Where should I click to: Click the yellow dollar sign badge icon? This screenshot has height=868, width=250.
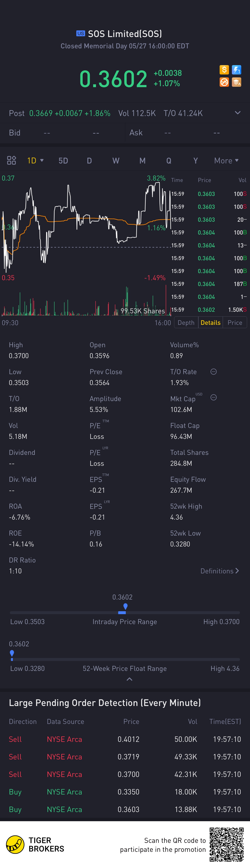click(224, 70)
